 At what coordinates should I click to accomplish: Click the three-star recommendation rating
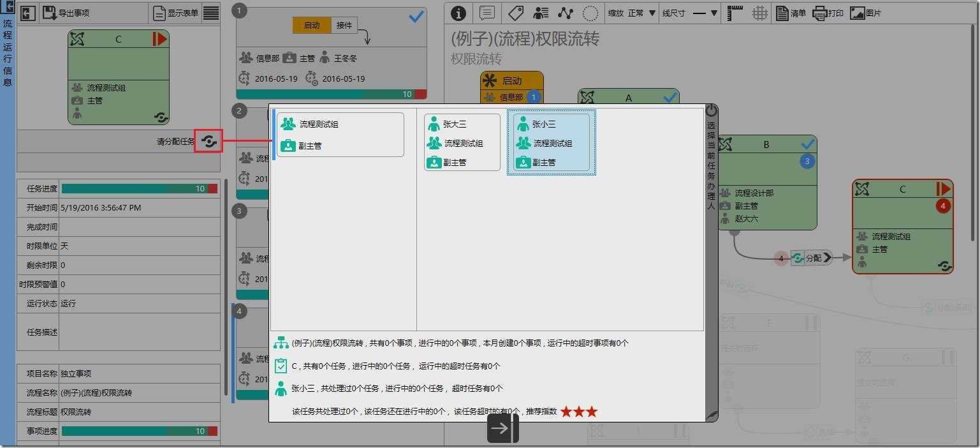579,412
